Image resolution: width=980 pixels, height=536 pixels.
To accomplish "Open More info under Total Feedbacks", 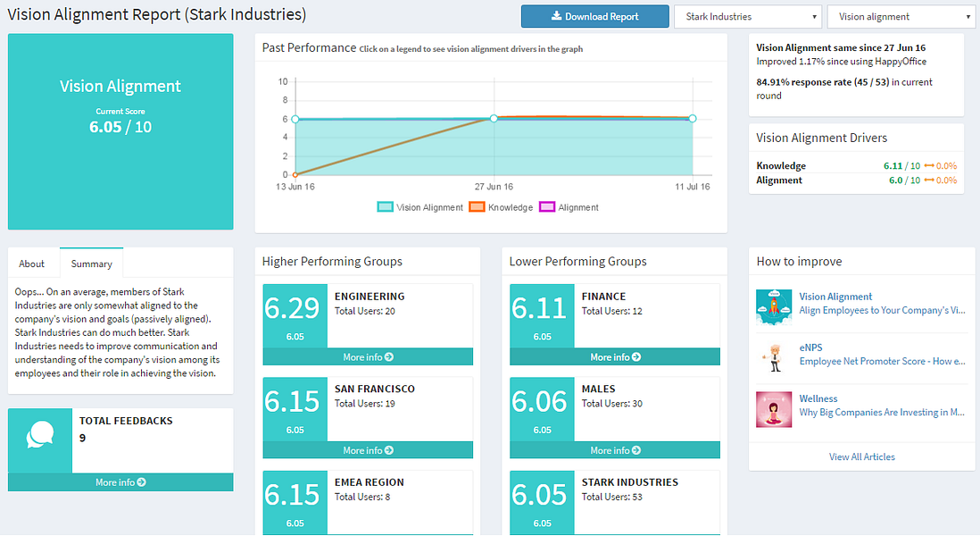I will click(x=120, y=482).
